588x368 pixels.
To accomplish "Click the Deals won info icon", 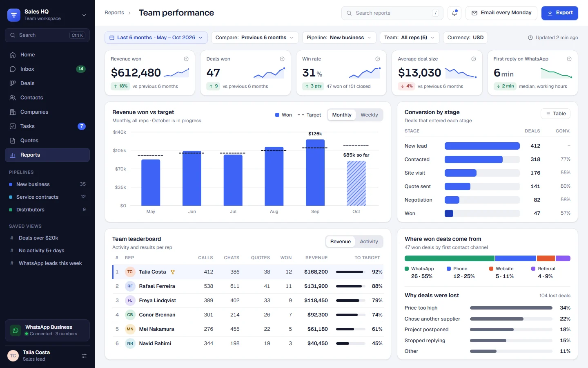I will [x=282, y=59].
